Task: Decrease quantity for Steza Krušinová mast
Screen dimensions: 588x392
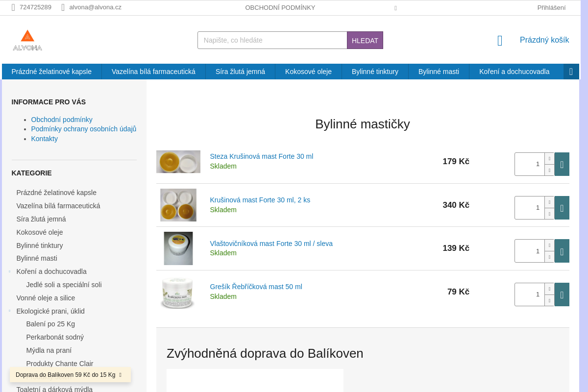Action: (549, 170)
